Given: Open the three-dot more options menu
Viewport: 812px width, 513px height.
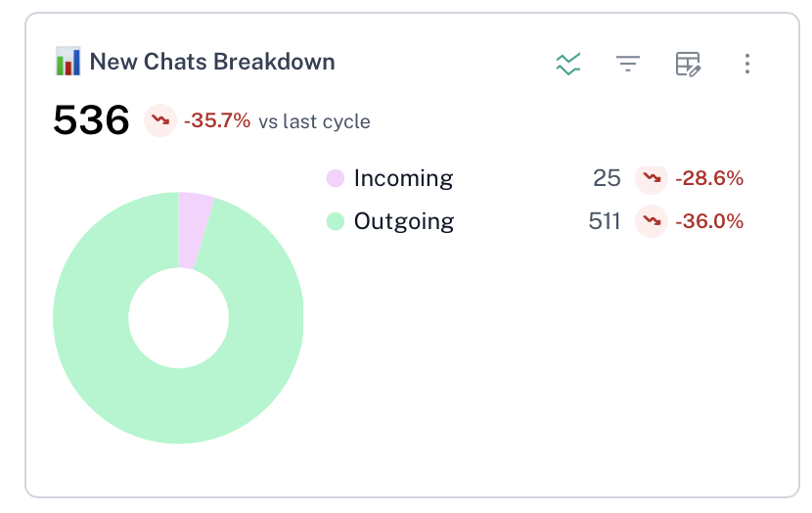Looking at the screenshot, I should (x=747, y=65).
